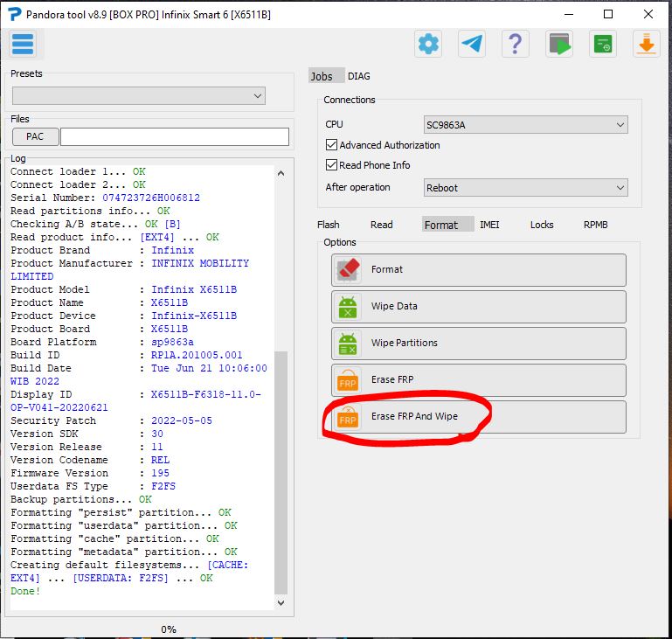Click 'Connect loader 1... OK' log line
672x639 pixels.
[78, 171]
